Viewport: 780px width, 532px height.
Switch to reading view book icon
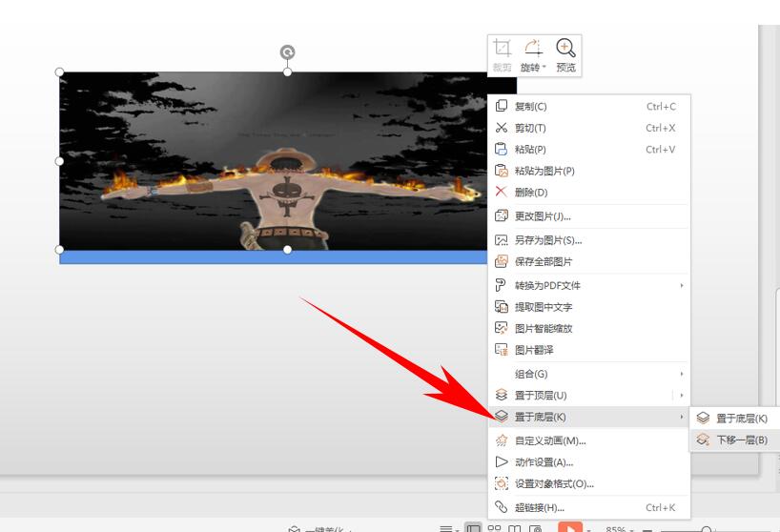coord(514,528)
